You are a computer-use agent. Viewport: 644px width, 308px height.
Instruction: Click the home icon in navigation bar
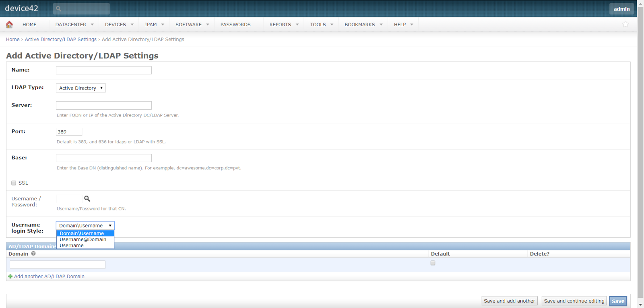pyautogui.click(x=9, y=25)
